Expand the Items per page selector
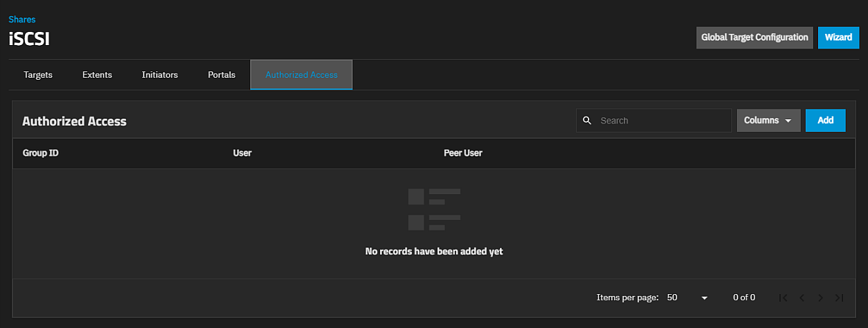The height and width of the screenshot is (328, 868). tap(686, 297)
